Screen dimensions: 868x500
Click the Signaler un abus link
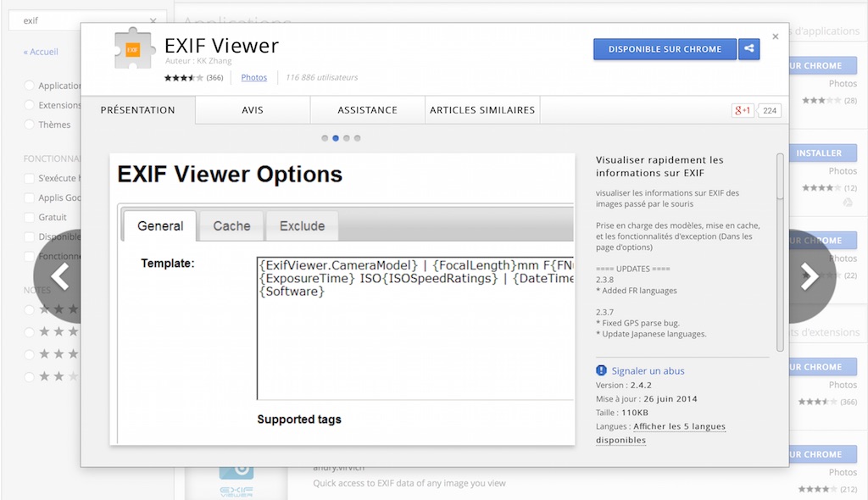point(648,370)
